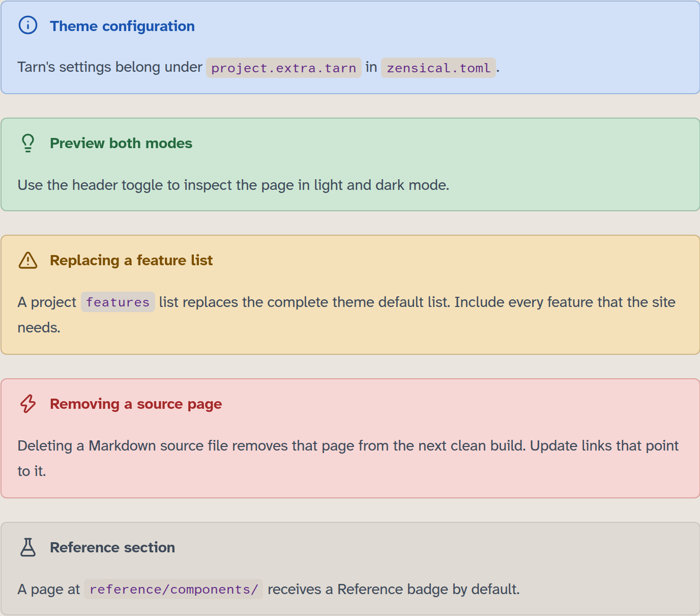This screenshot has width=700, height=616.
Task: Click the "Preview both modes" title
Action: (x=121, y=143)
